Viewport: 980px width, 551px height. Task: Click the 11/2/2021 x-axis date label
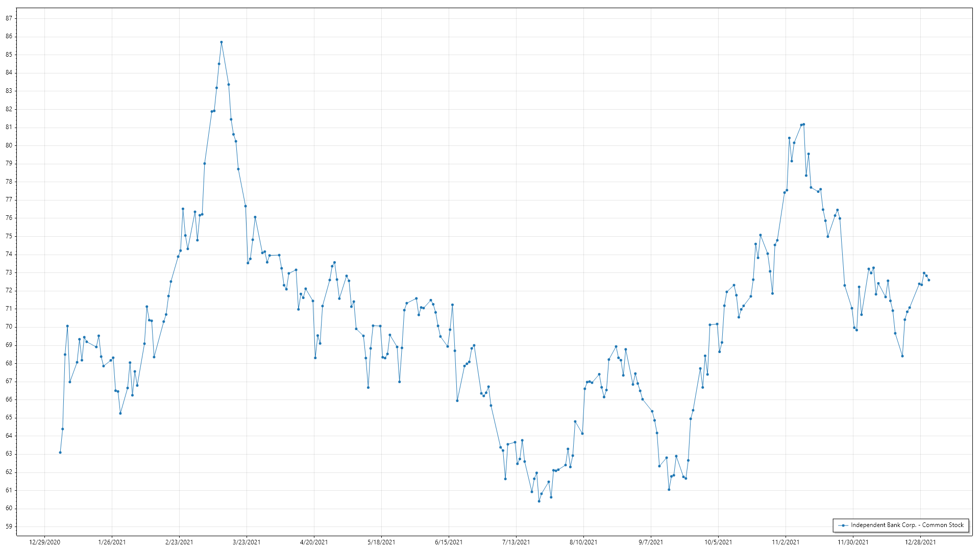(x=786, y=542)
